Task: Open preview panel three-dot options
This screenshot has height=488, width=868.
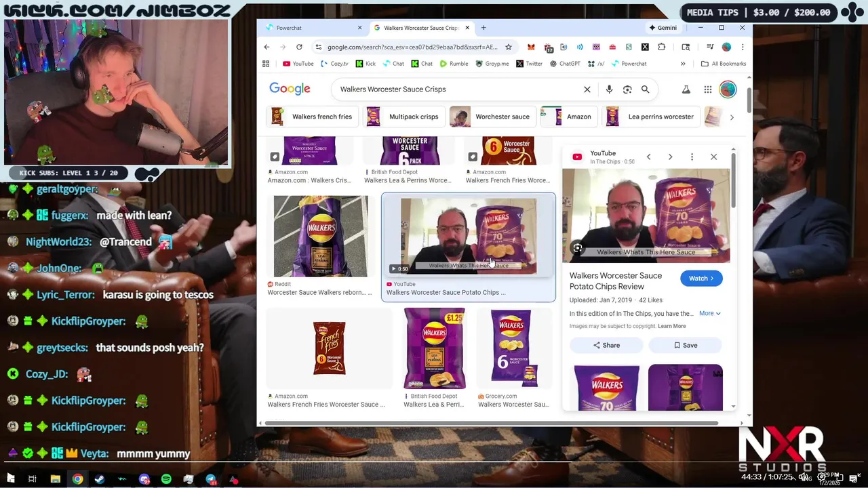Action: tap(692, 157)
